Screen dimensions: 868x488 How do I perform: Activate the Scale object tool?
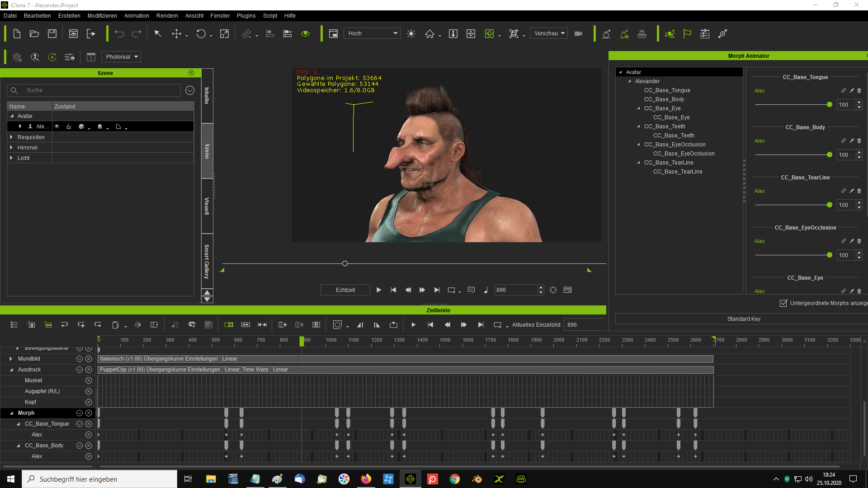tap(224, 33)
